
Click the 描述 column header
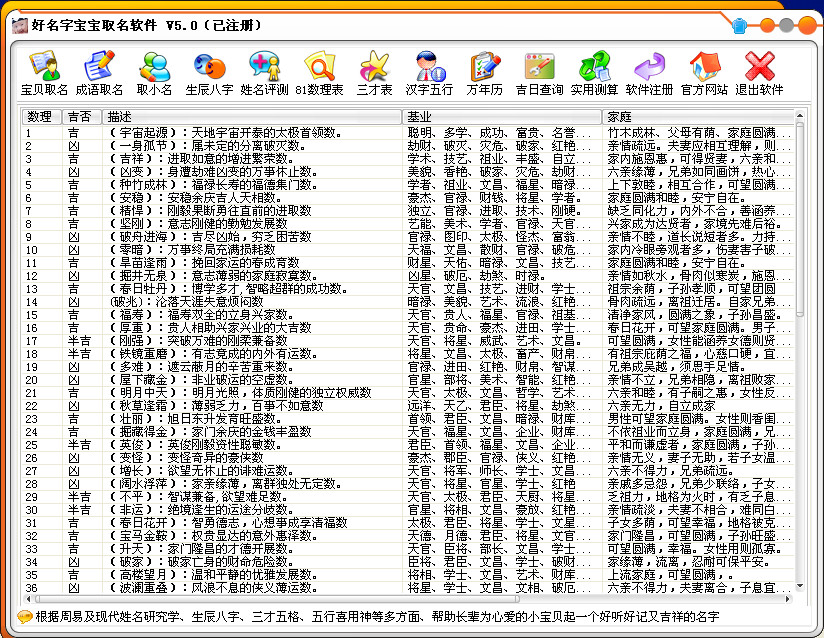[x=252, y=117]
